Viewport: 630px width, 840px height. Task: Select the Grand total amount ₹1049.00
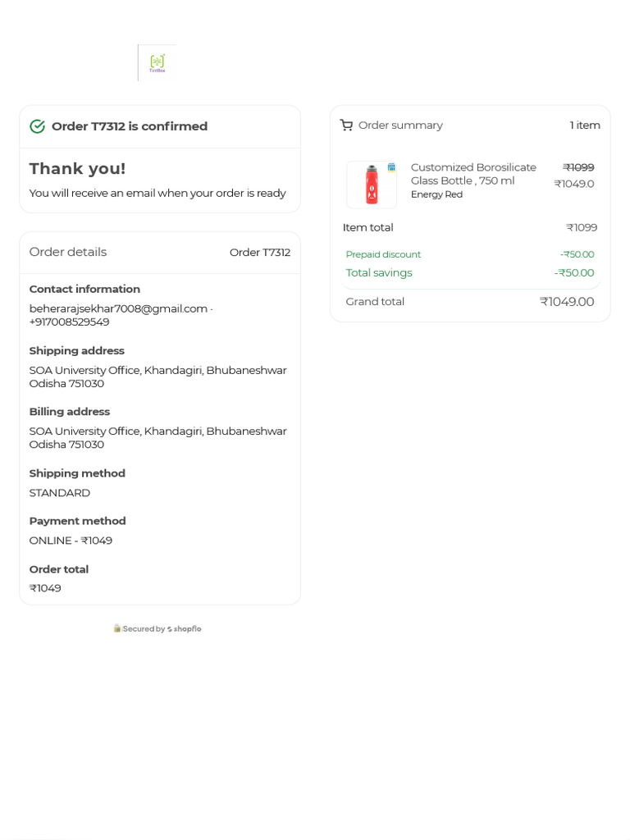[x=567, y=302]
